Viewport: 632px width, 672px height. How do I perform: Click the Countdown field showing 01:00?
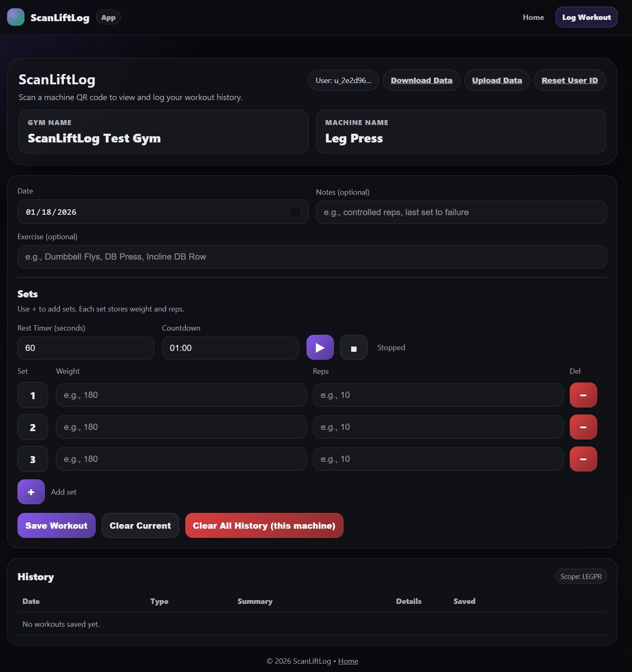point(230,348)
